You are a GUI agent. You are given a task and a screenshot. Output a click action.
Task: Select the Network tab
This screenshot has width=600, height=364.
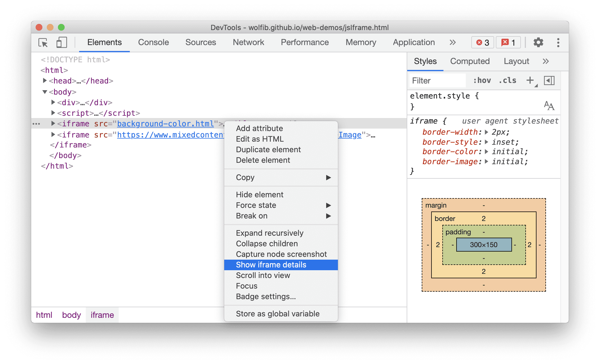tap(248, 41)
